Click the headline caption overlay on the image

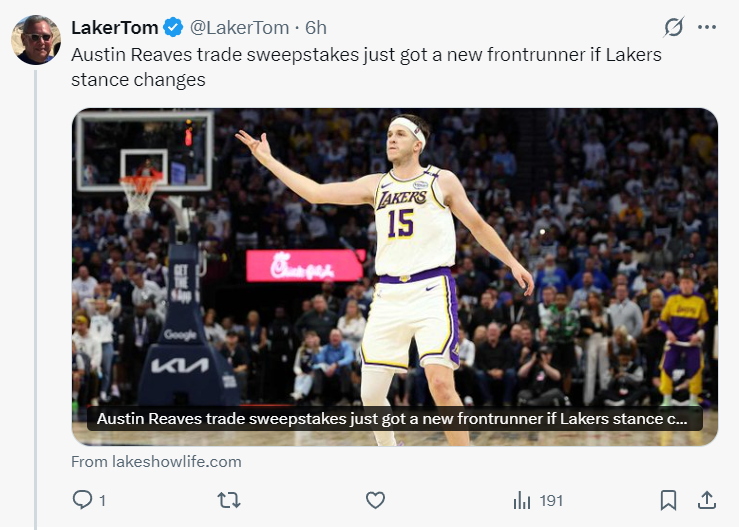pos(394,419)
